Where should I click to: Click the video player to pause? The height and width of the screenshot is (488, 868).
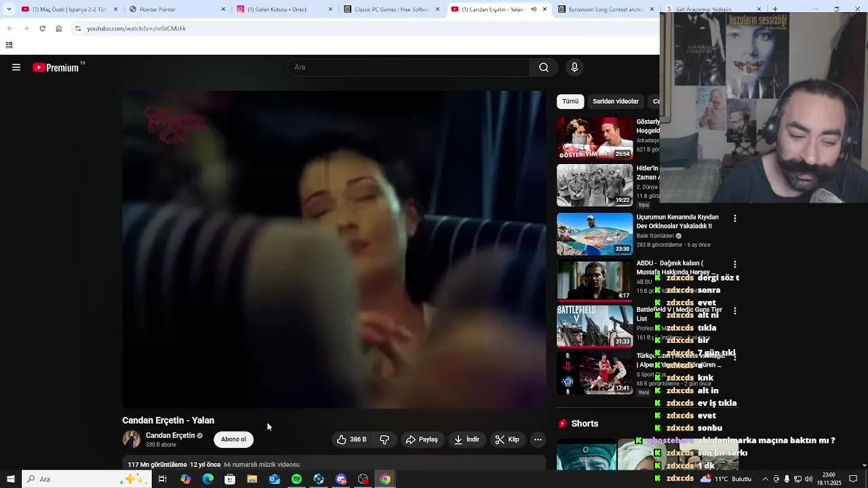pyautogui.click(x=334, y=249)
